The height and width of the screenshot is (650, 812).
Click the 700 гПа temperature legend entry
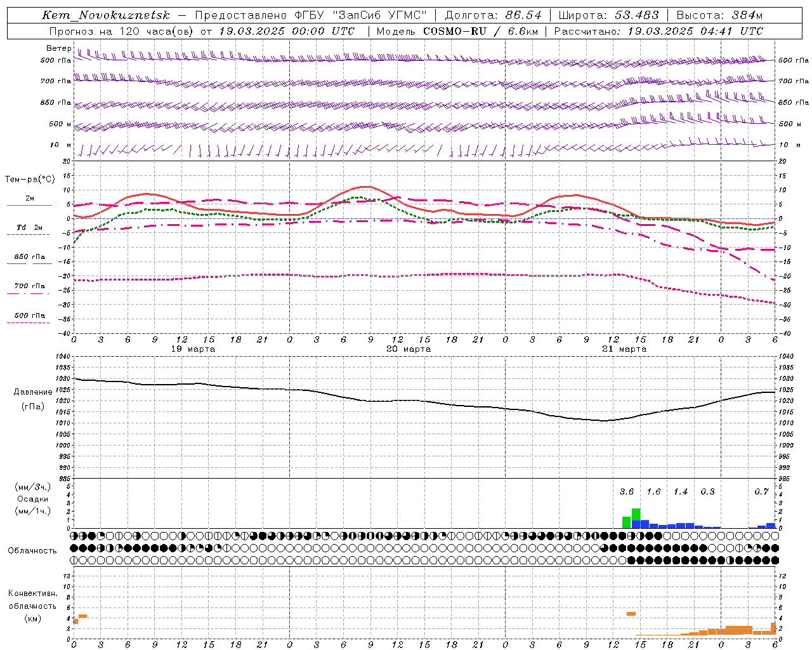tap(29, 286)
